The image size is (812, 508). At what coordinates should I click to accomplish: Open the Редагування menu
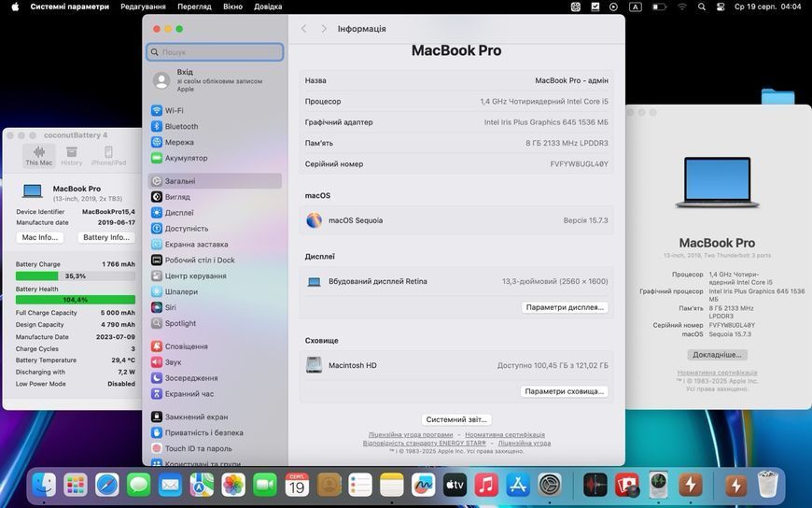coord(144,7)
